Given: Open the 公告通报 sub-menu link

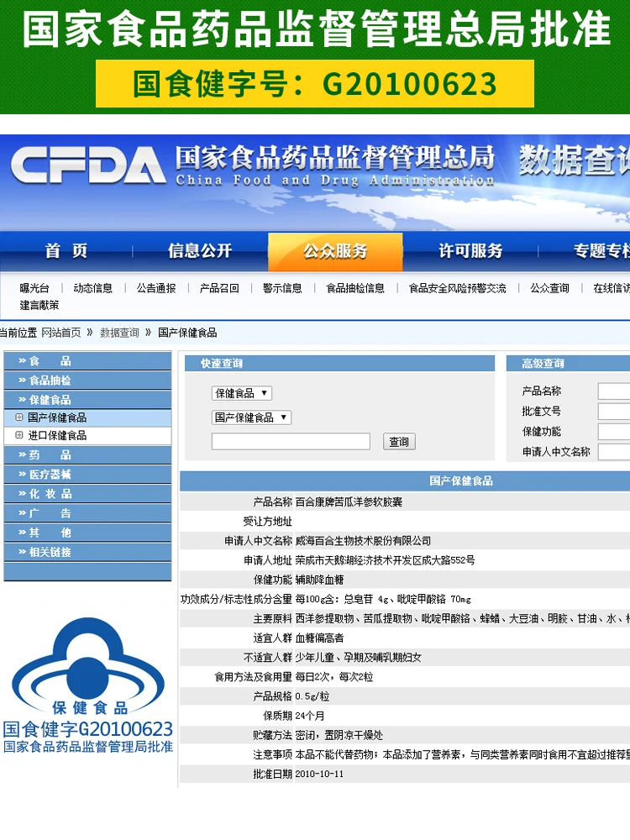Looking at the screenshot, I should 156,288.
